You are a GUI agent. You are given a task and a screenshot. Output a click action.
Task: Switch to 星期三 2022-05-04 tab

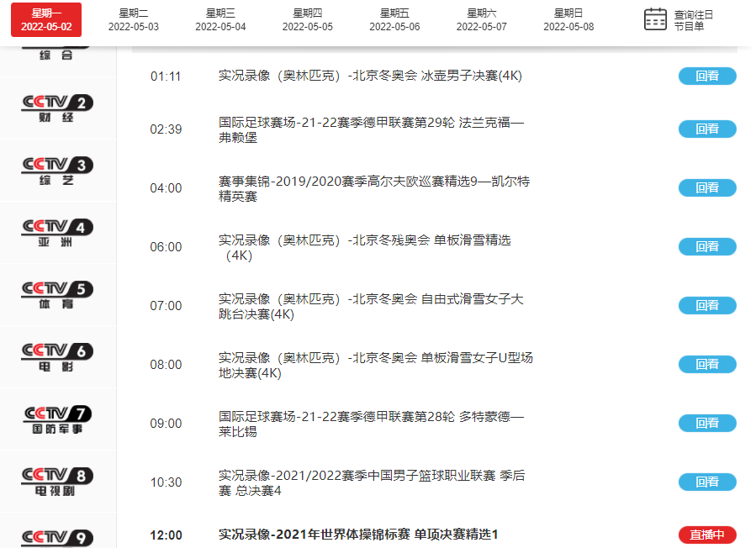(x=220, y=20)
